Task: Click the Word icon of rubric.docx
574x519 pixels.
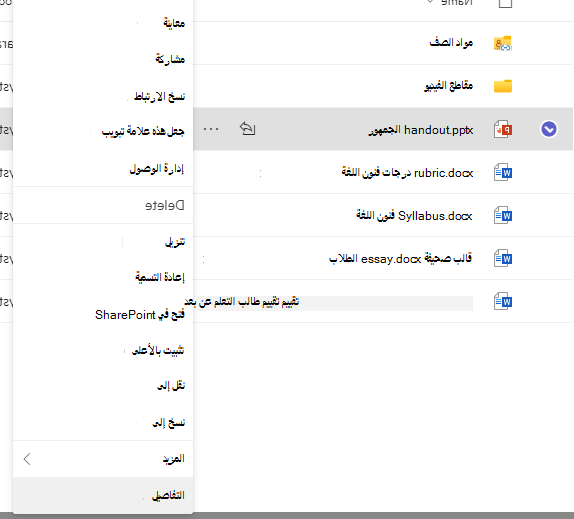Action: [x=503, y=172]
